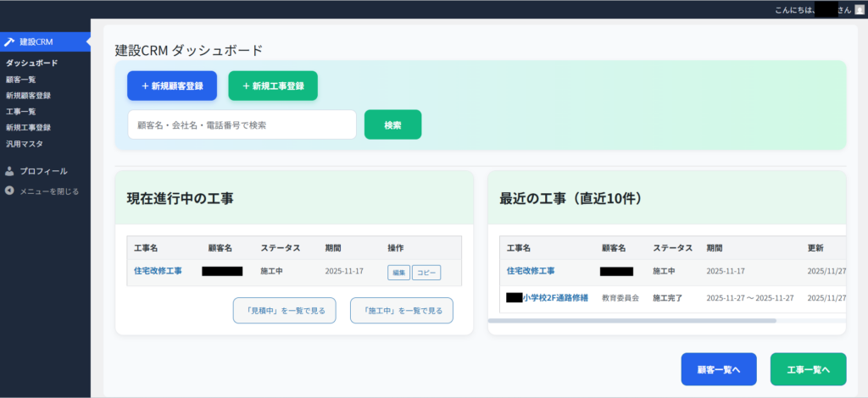Click the horizontal scrollbar under recent works table
This screenshot has width=868, height=398.
point(632,321)
